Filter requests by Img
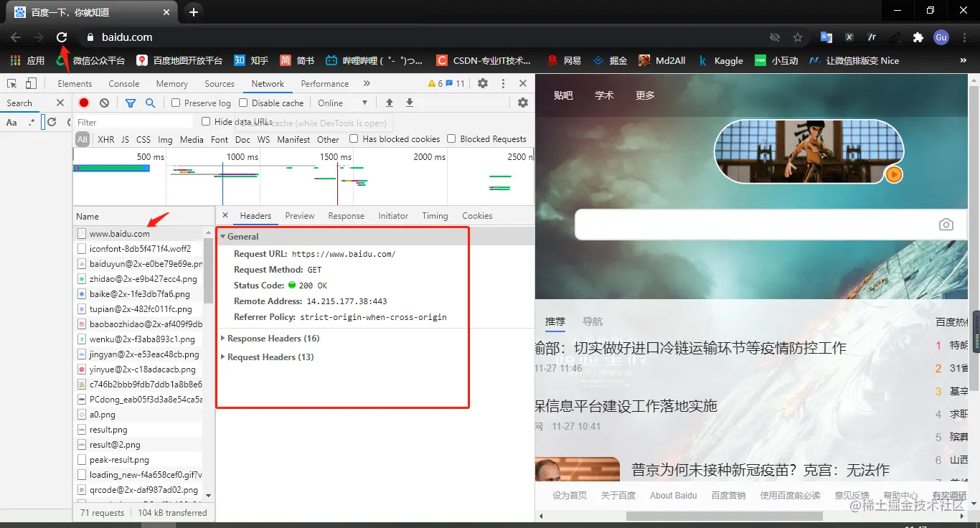980x528 pixels. click(x=165, y=139)
